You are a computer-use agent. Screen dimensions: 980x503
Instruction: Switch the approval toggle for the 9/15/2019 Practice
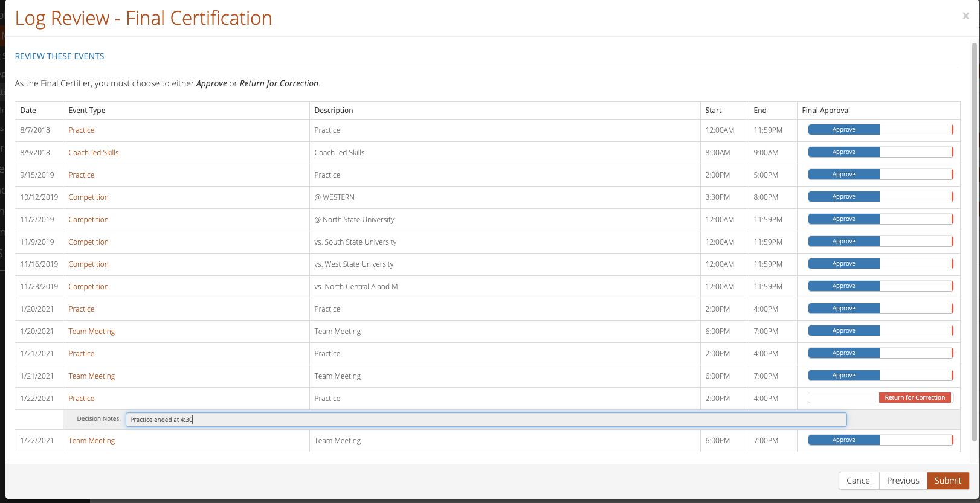click(x=880, y=175)
